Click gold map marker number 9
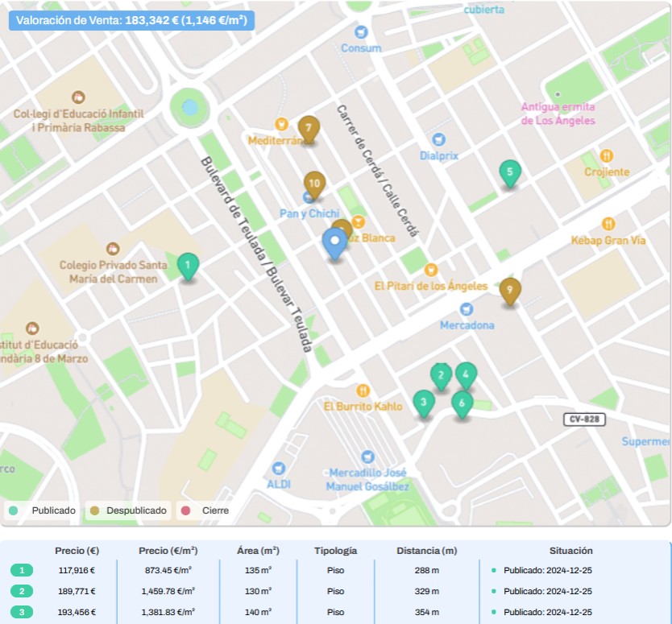Image resolution: width=672 pixels, height=624 pixels. click(x=509, y=291)
